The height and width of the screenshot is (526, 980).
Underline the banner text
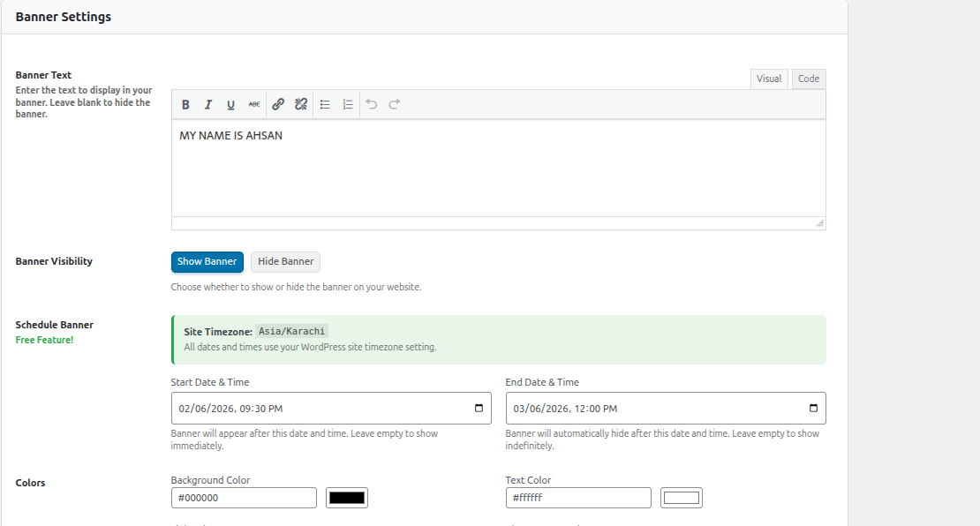(230, 104)
